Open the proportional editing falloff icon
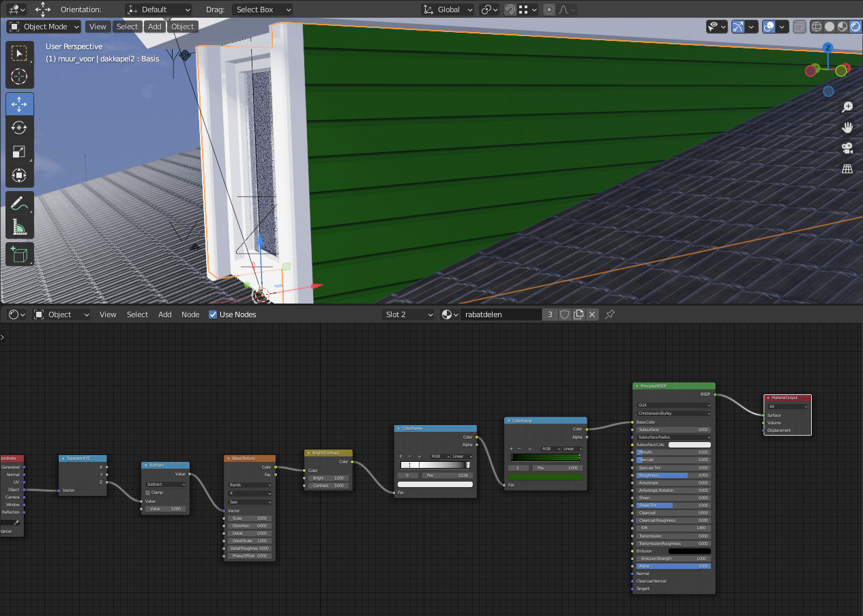 pyautogui.click(x=568, y=10)
